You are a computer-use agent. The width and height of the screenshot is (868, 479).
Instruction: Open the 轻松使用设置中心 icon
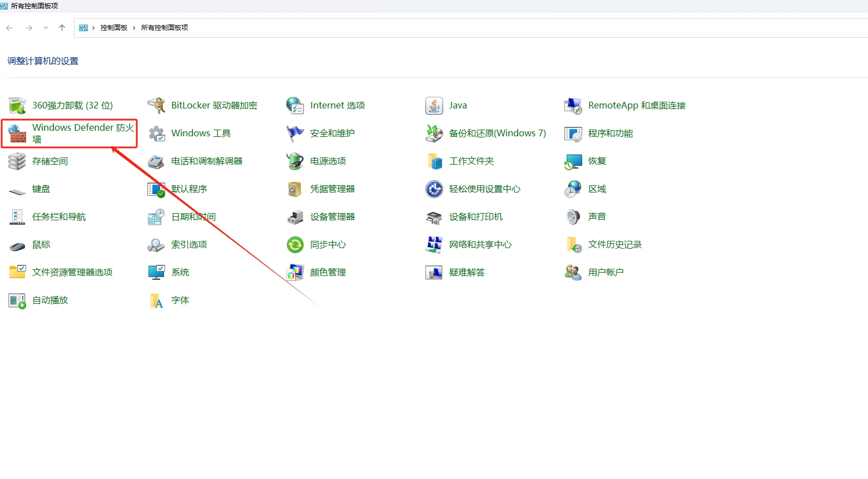tap(434, 189)
